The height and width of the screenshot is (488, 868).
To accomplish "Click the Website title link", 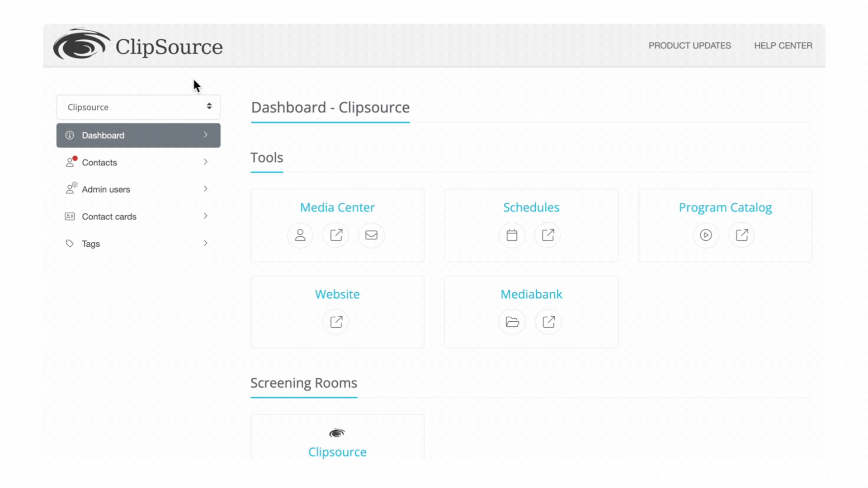I will [337, 294].
